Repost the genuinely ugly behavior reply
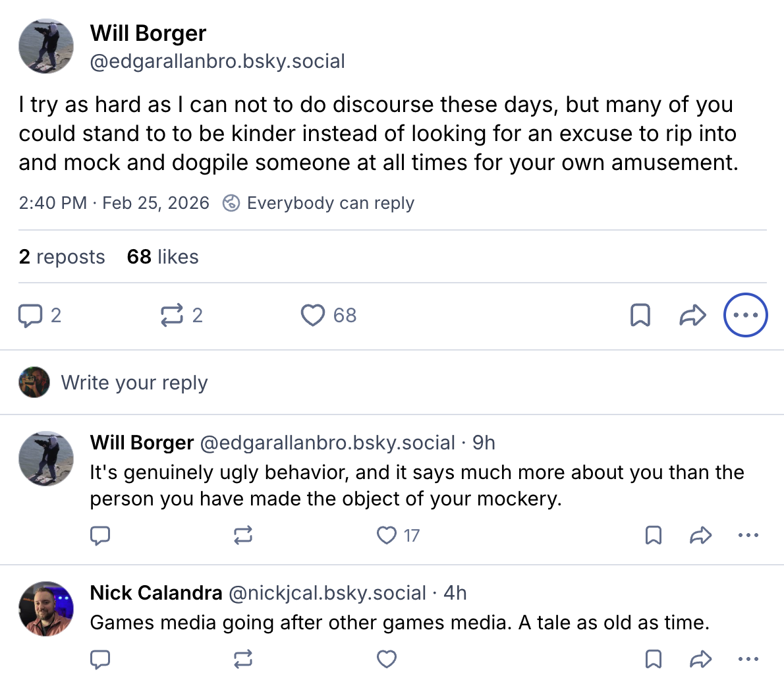This screenshot has height=684, width=784. [243, 535]
